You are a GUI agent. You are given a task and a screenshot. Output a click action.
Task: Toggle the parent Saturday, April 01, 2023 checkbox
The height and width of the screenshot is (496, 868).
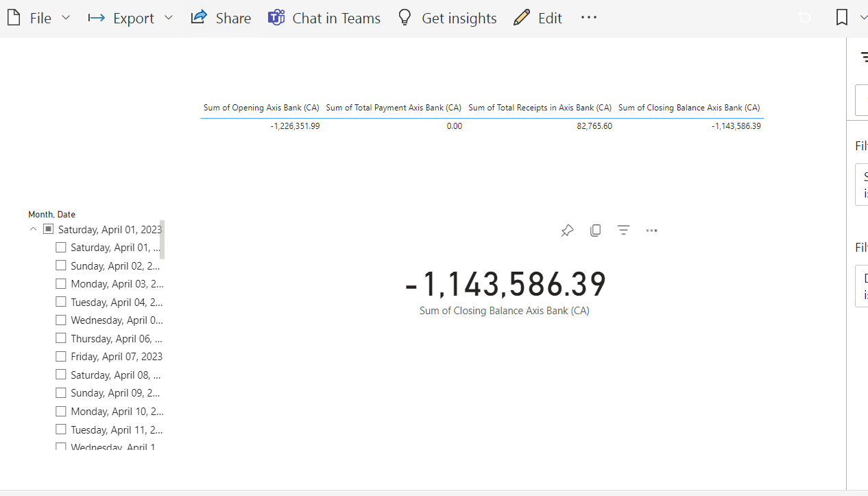point(49,229)
